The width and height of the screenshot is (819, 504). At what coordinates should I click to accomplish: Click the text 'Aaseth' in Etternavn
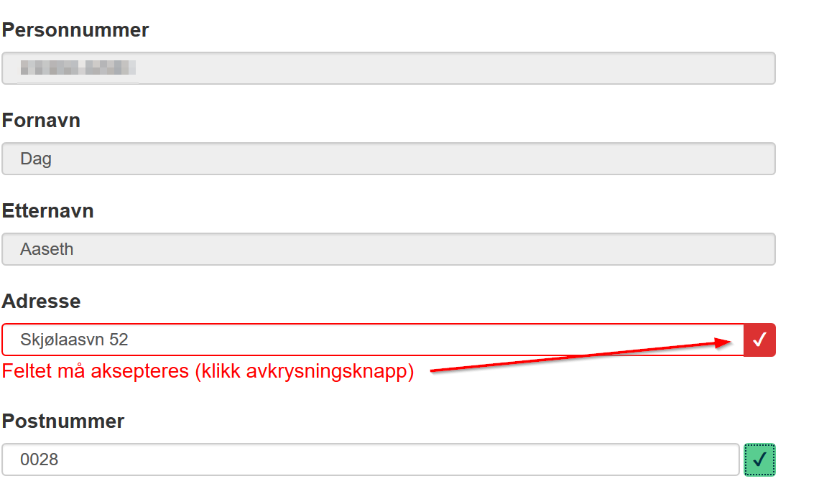[47, 249]
